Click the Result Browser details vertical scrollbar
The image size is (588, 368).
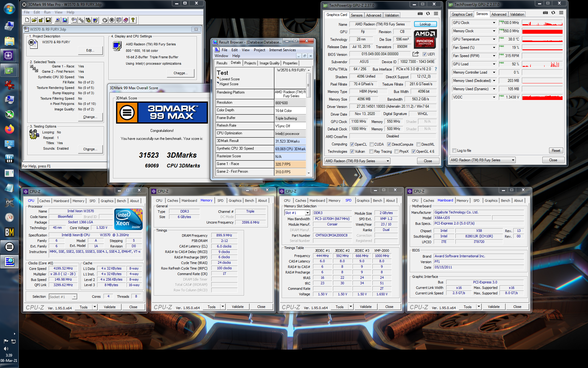(x=309, y=121)
